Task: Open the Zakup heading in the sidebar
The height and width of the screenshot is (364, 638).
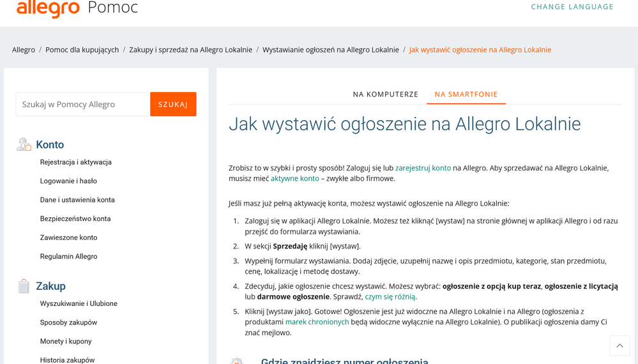Action: click(x=50, y=286)
